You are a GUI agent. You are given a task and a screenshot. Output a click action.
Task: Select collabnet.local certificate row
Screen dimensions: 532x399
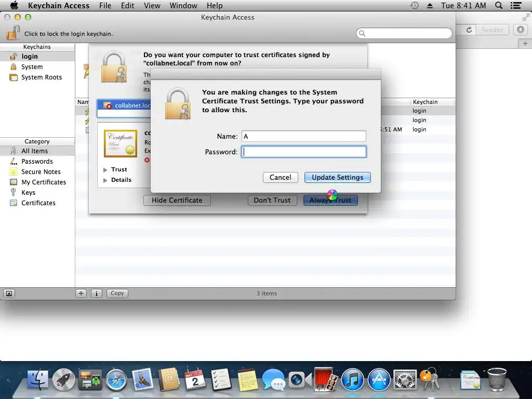pyautogui.click(x=124, y=105)
